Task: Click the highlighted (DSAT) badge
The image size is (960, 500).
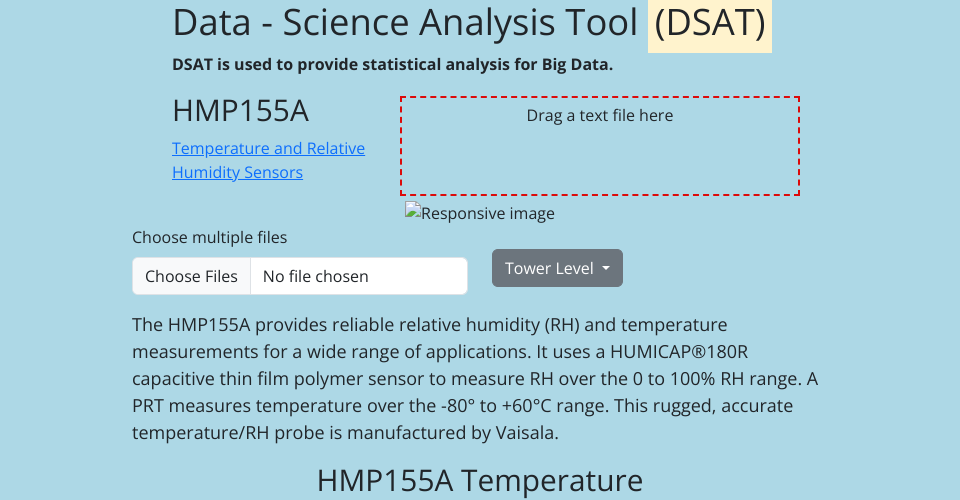Action: 710,23
